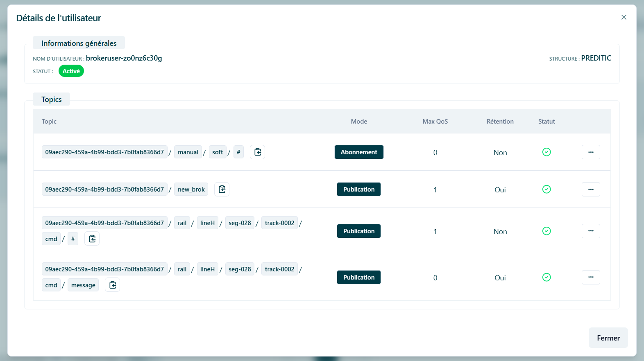The height and width of the screenshot is (361, 644).
Task: Close the user details dialog with X
Action: [624, 17]
